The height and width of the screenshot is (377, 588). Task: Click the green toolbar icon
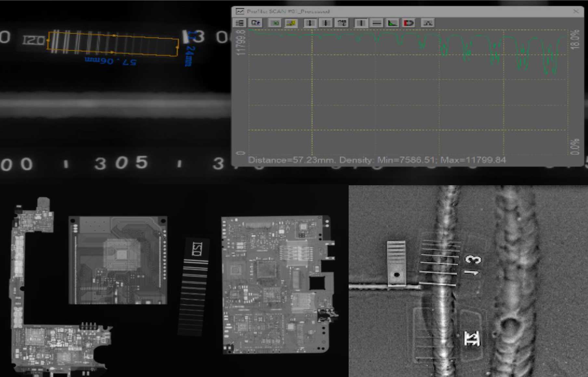(x=275, y=23)
